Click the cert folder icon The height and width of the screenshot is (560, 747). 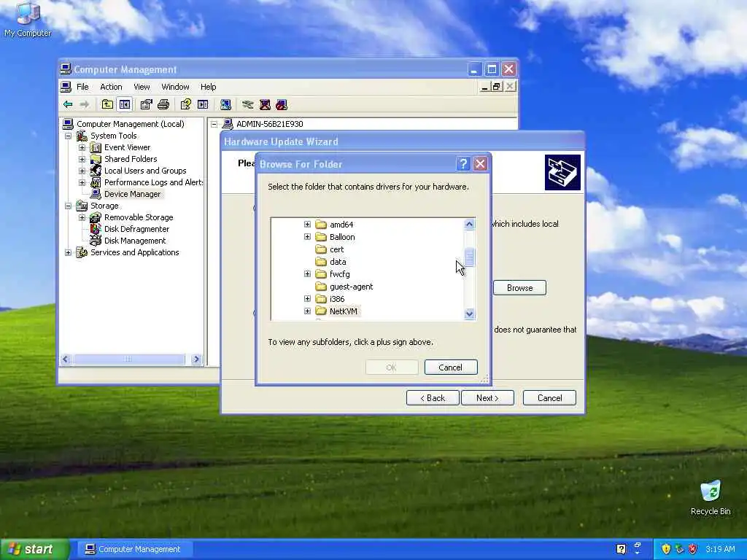point(321,249)
